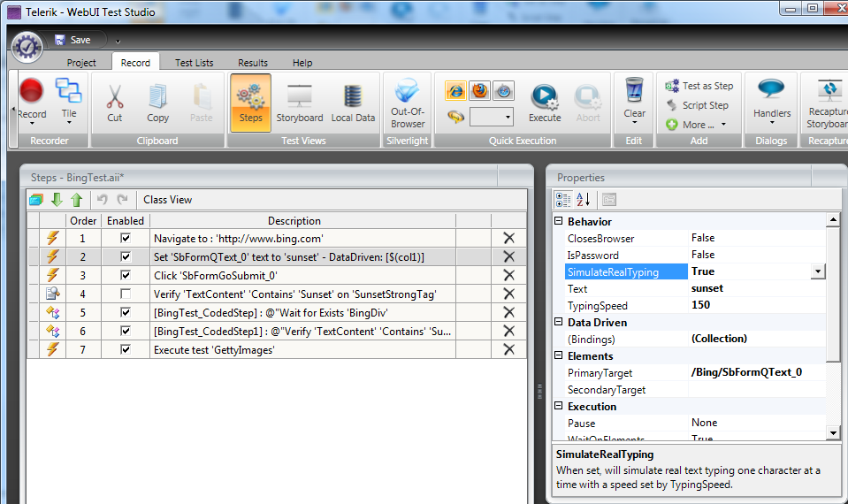This screenshot has height=504, width=848.
Task: Click the Class View button
Action: [x=168, y=200]
